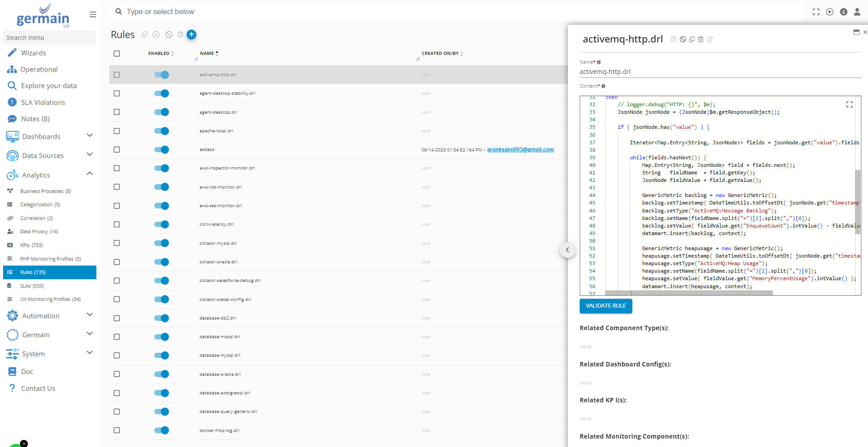Expand the Dashboards menu section
The image size is (868, 447).
[x=90, y=136]
